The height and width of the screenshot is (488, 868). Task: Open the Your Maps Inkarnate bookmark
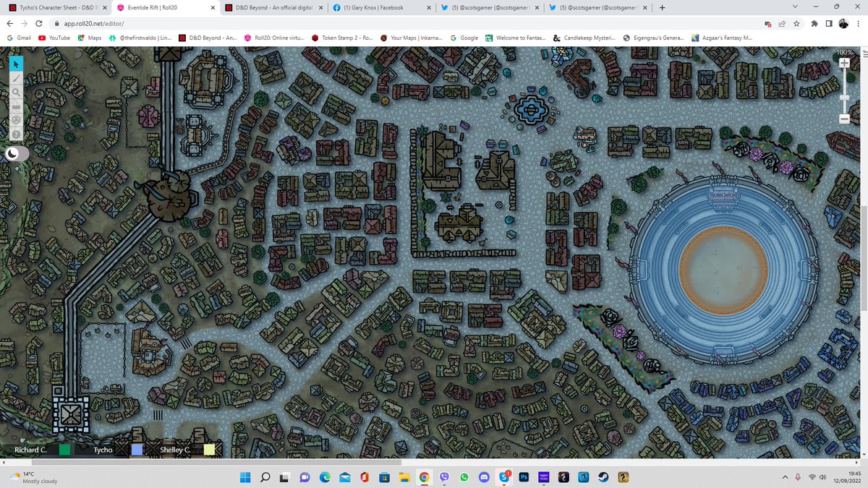412,38
